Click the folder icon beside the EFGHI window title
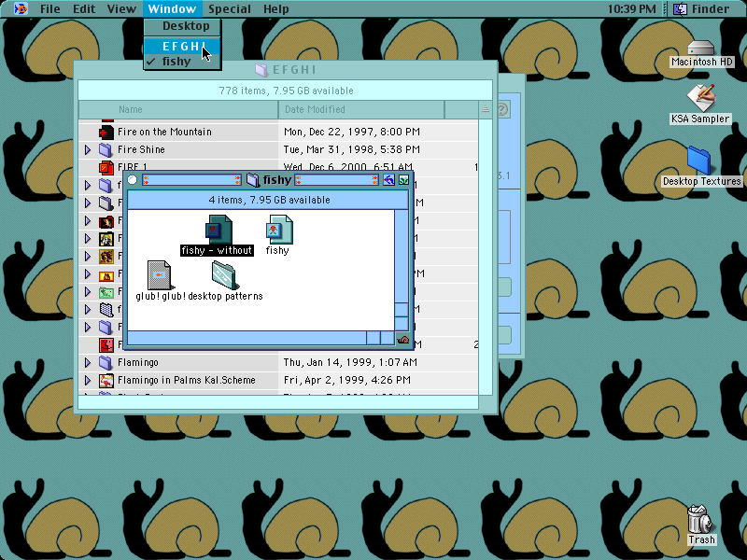This screenshot has width=747, height=560. coord(261,70)
